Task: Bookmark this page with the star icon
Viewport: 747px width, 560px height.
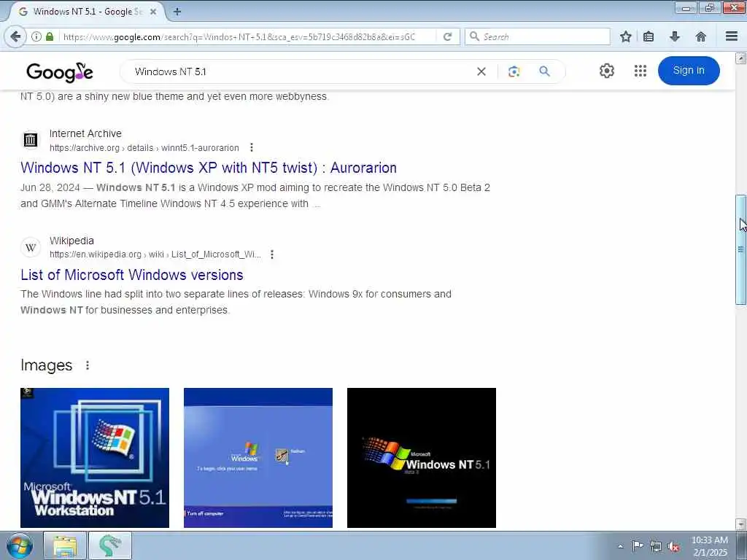Action: (625, 36)
